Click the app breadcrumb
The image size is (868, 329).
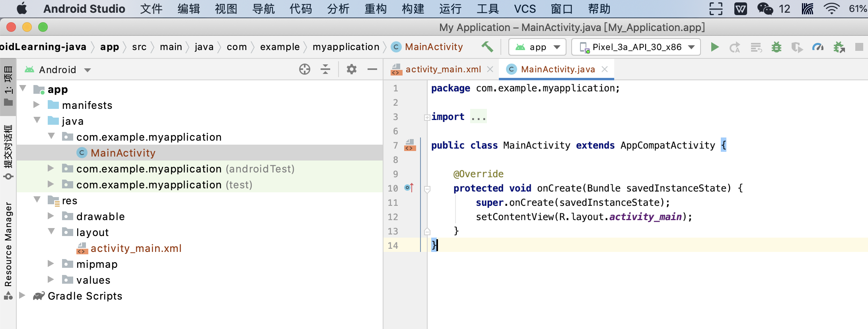click(109, 47)
